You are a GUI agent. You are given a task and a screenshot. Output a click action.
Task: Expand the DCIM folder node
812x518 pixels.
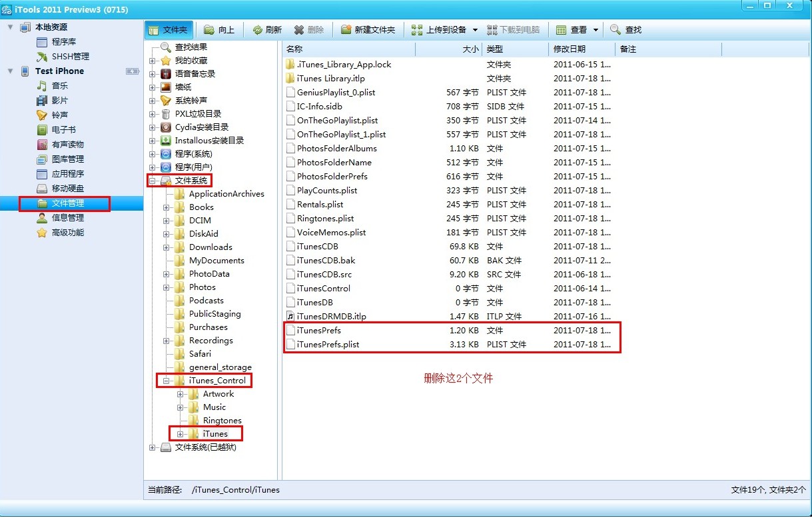166,221
